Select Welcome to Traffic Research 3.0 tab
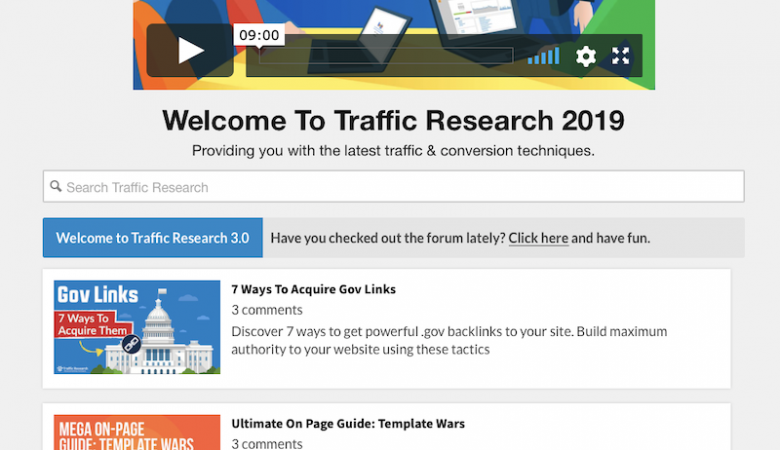 coord(153,238)
